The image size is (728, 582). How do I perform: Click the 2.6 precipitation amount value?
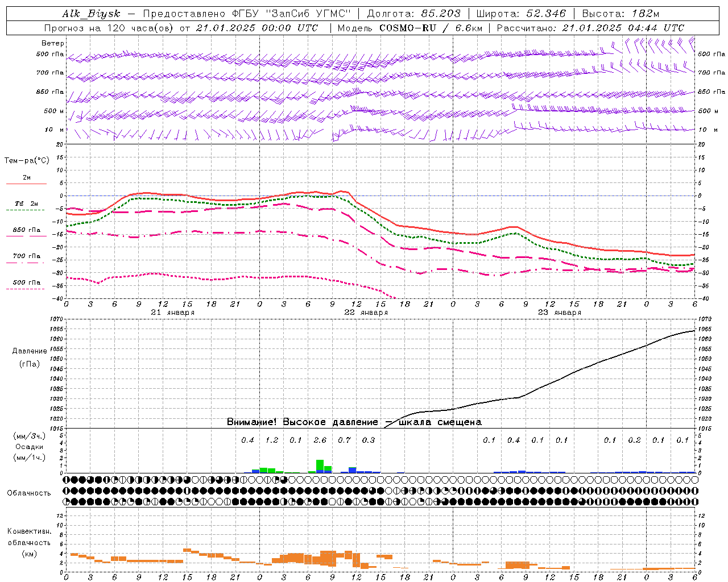pos(320,440)
